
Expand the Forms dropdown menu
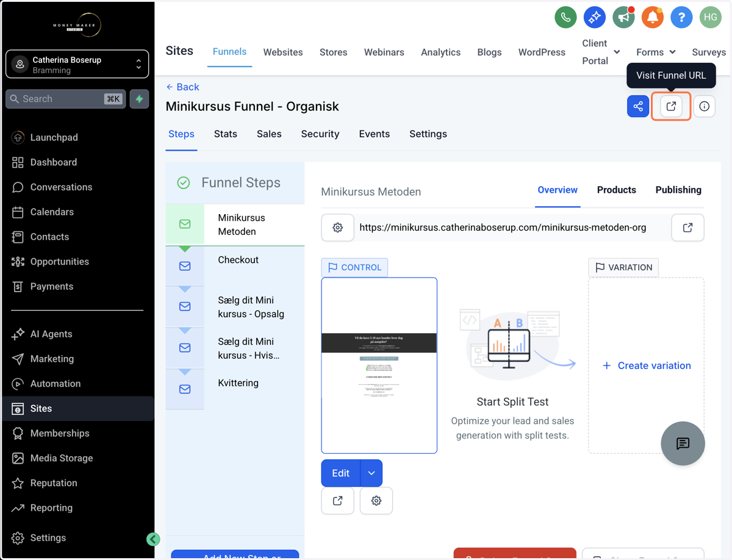point(656,52)
